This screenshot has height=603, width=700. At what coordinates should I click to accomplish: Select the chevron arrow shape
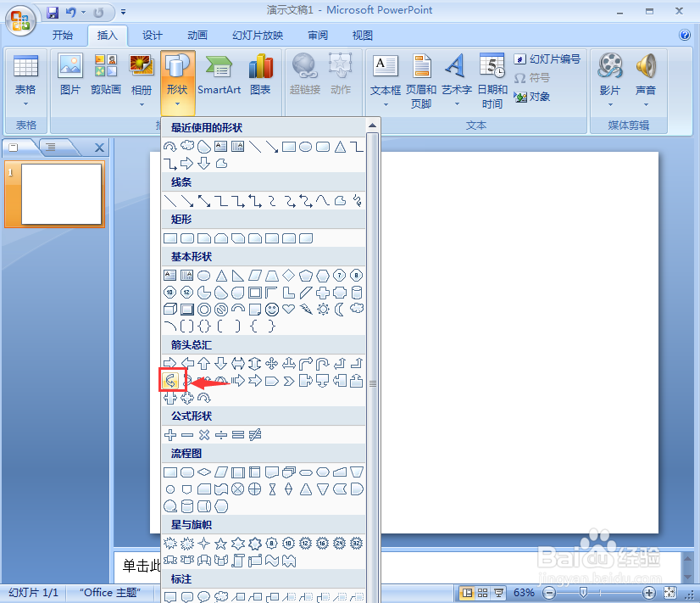pyautogui.click(x=289, y=381)
